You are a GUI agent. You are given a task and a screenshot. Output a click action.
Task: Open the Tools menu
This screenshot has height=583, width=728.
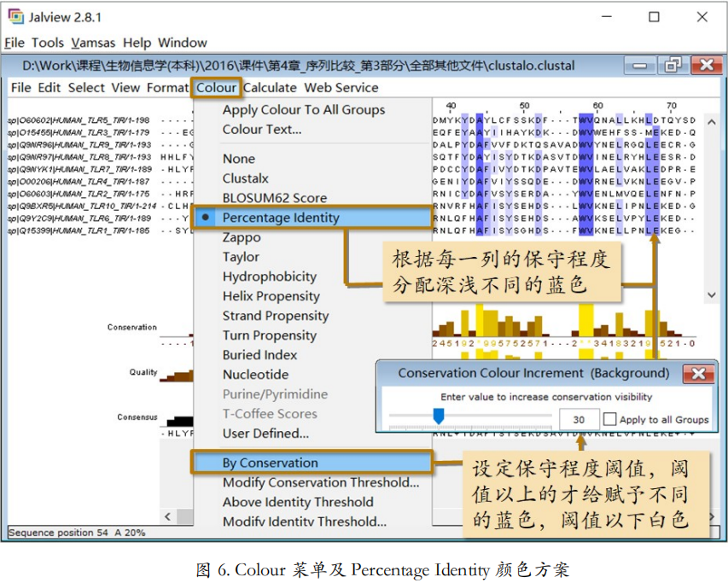48,43
